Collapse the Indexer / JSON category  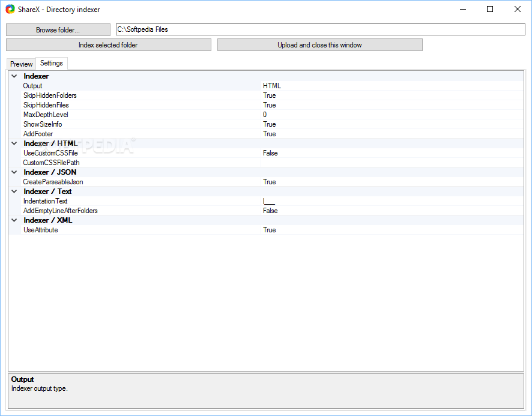14,172
